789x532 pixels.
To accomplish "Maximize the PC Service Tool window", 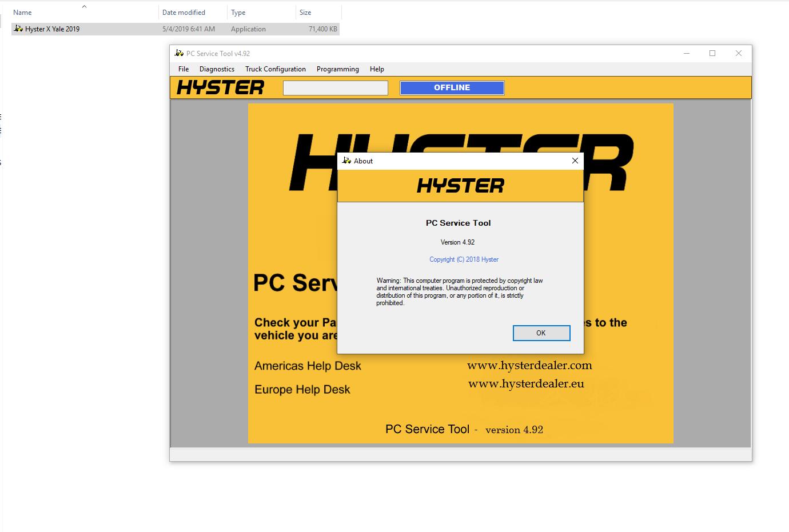I will tap(712, 53).
